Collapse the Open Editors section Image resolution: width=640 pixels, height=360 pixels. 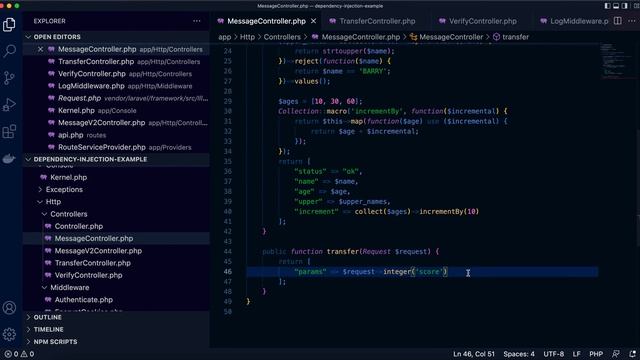click(116, 37)
